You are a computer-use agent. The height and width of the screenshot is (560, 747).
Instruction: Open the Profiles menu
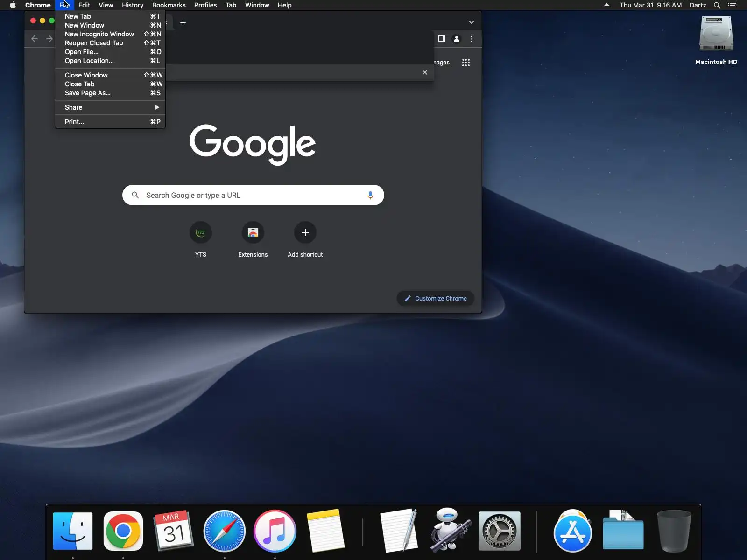pyautogui.click(x=205, y=5)
